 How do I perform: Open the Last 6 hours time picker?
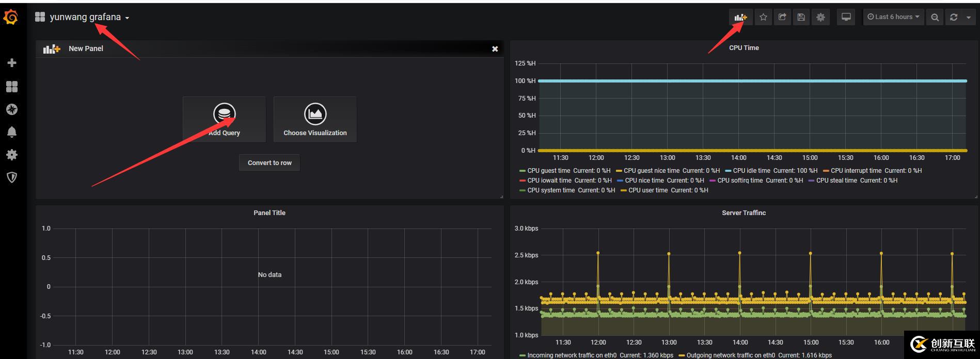[x=893, y=17]
